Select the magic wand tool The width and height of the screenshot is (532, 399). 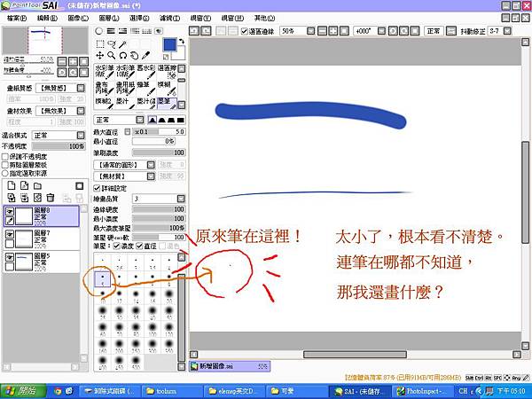click(x=123, y=44)
